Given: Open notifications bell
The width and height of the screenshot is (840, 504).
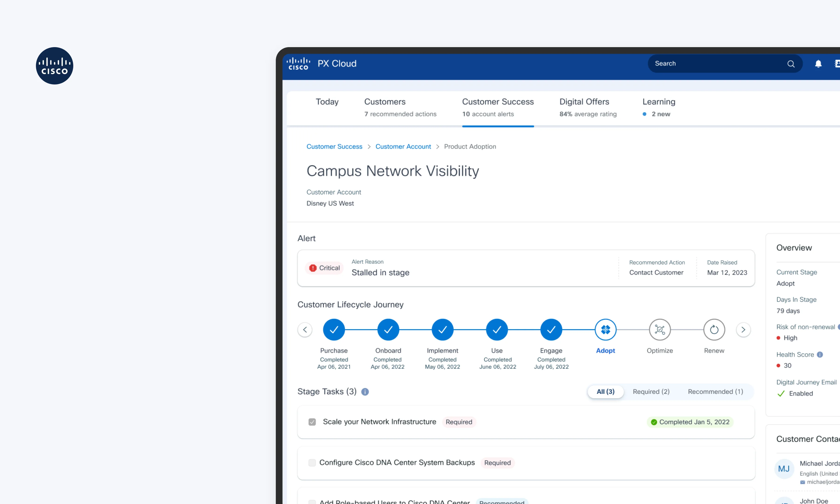Looking at the screenshot, I should (818, 64).
